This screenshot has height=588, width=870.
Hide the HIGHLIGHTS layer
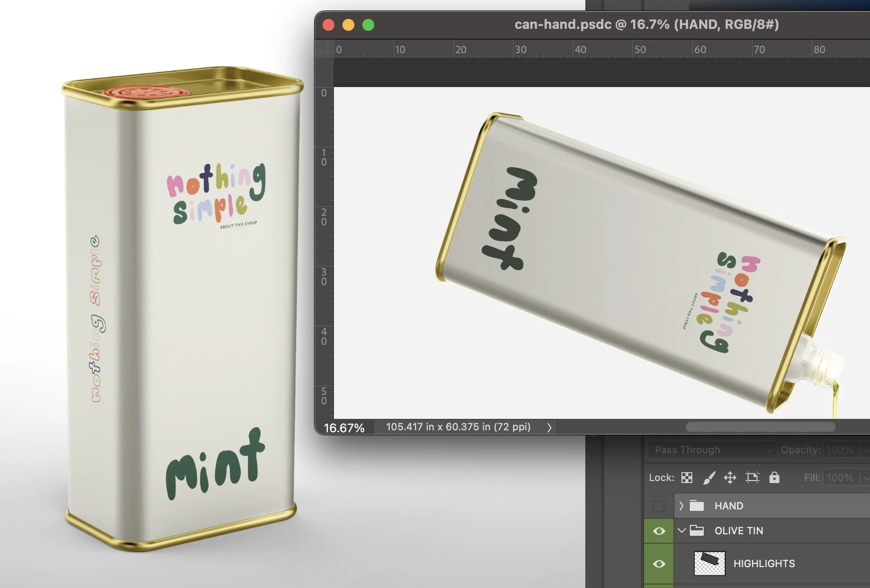(658, 563)
